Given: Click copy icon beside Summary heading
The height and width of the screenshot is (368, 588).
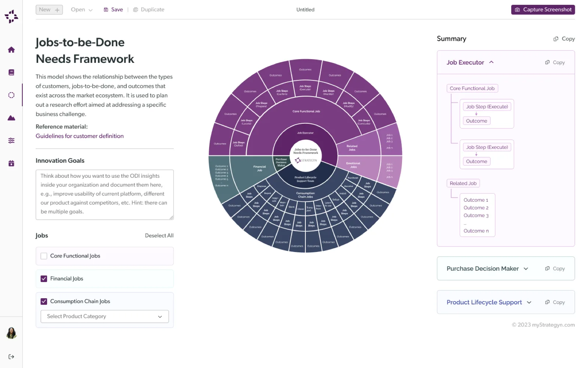Looking at the screenshot, I should 556,39.
